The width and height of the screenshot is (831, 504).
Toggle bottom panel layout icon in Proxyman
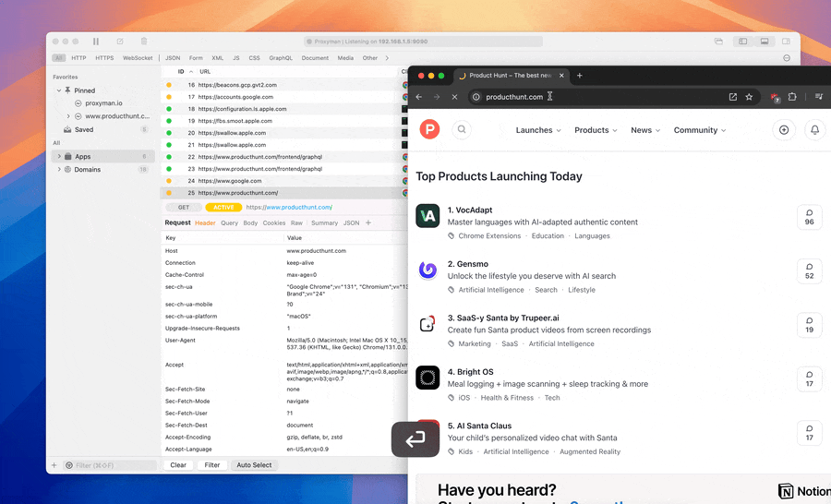[765, 42]
